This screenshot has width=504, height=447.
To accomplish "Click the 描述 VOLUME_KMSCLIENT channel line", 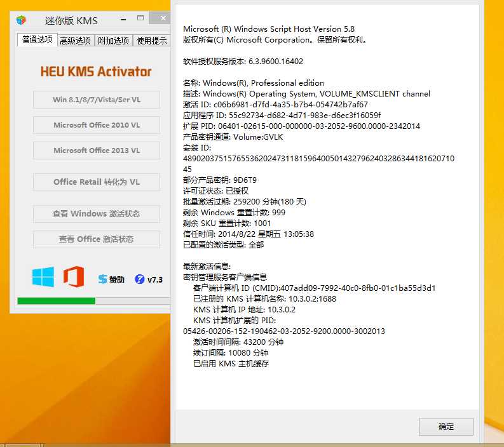I will [x=306, y=94].
